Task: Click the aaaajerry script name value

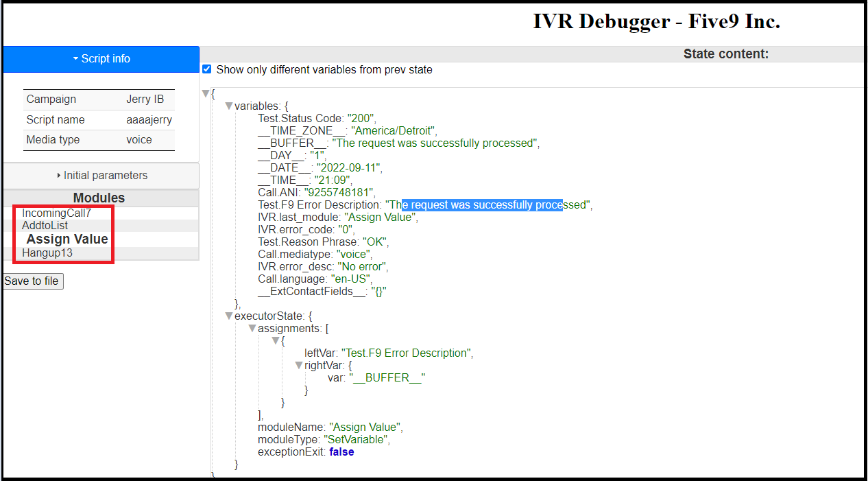Action: [x=149, y=120]
